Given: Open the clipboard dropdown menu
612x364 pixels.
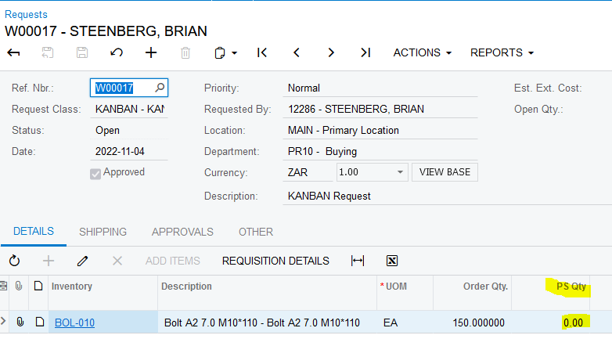Looking at the screenshot, I should click(225, 52).
